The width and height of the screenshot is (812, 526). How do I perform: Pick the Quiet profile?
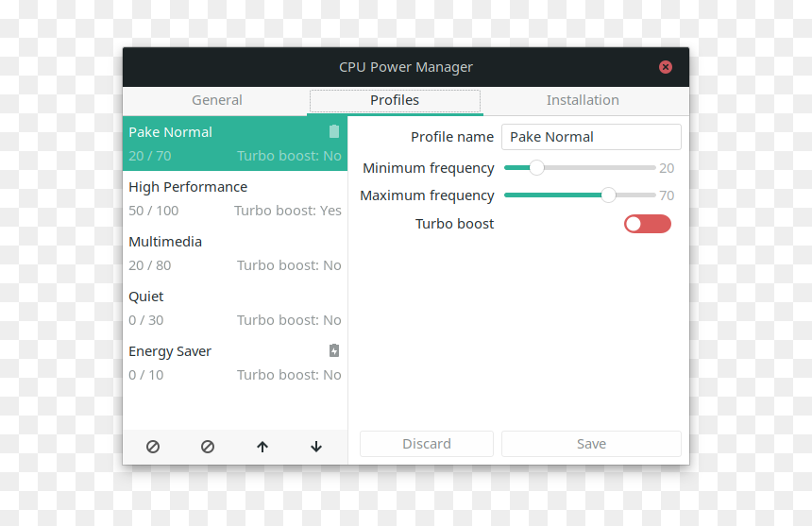pos(235,308)
